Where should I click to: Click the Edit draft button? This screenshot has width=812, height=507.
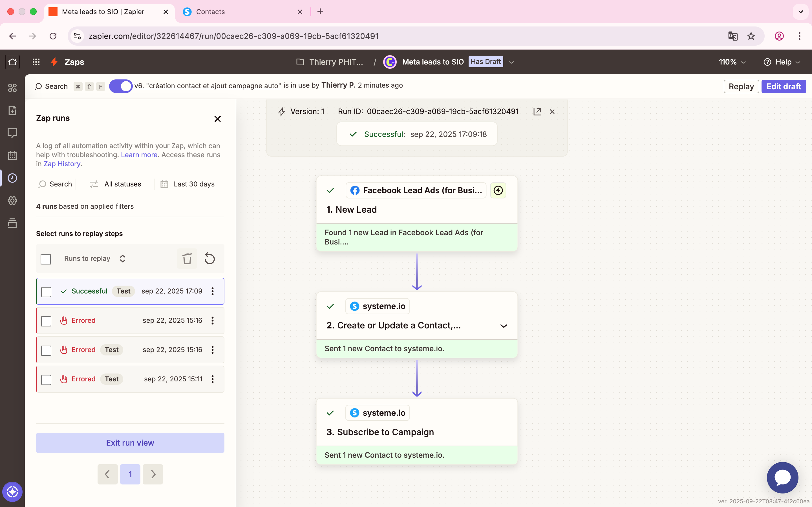pos(784,86)
